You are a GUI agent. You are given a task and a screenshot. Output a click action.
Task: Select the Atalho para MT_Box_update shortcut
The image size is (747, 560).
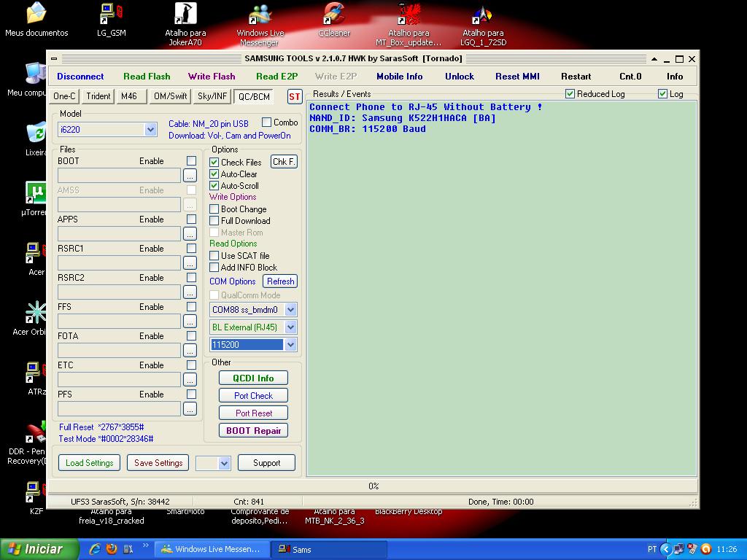click(x=409, y=24)
